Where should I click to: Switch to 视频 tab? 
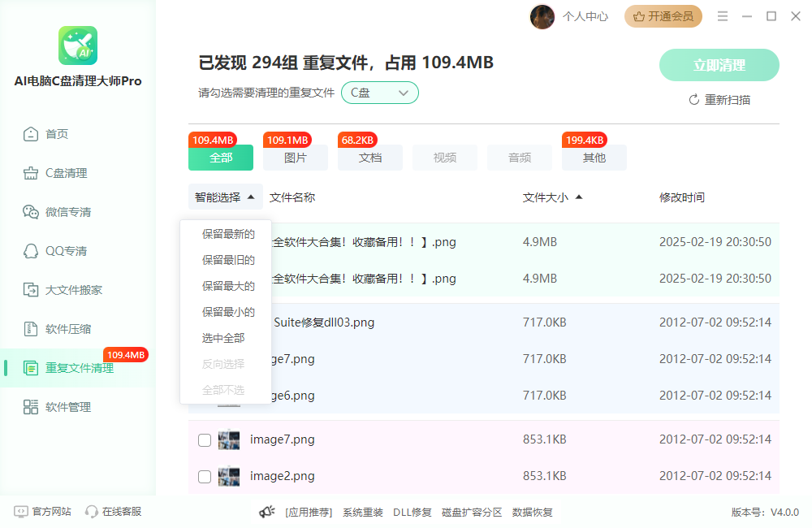click(x=445, y=158)
